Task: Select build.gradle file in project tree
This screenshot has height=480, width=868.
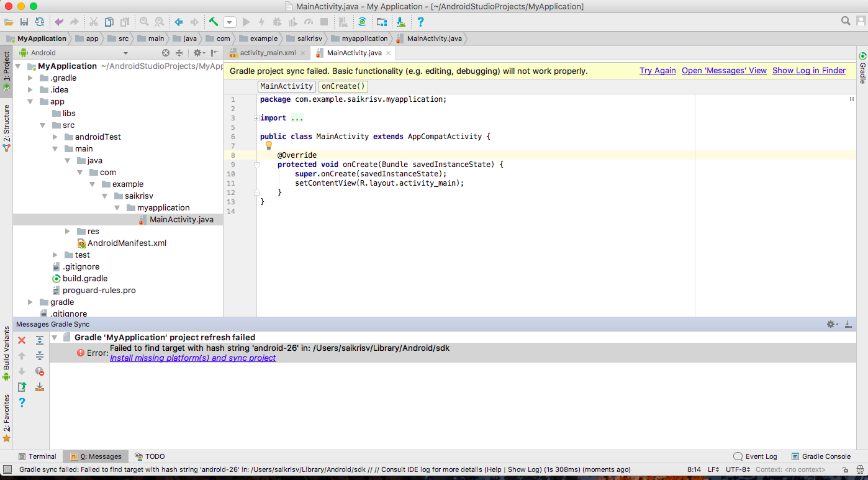Action: point(79,279)
